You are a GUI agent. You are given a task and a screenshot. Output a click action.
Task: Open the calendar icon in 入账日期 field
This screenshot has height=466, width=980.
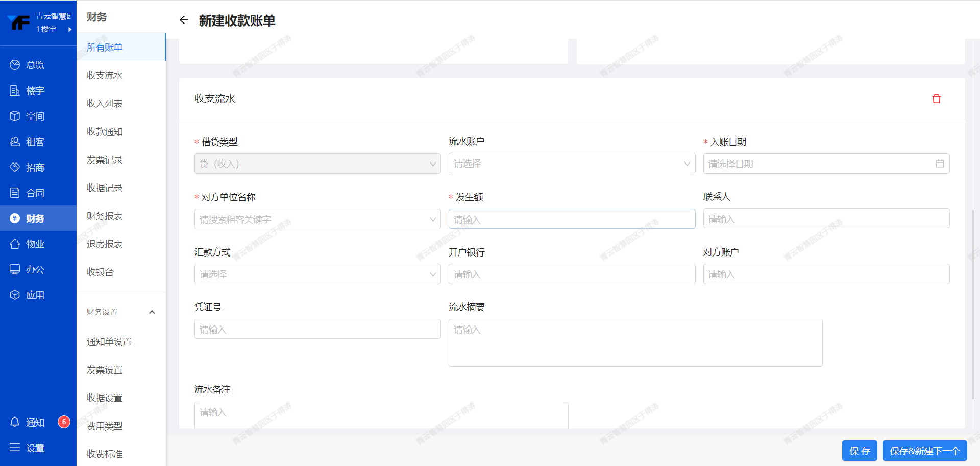point(940,164)
